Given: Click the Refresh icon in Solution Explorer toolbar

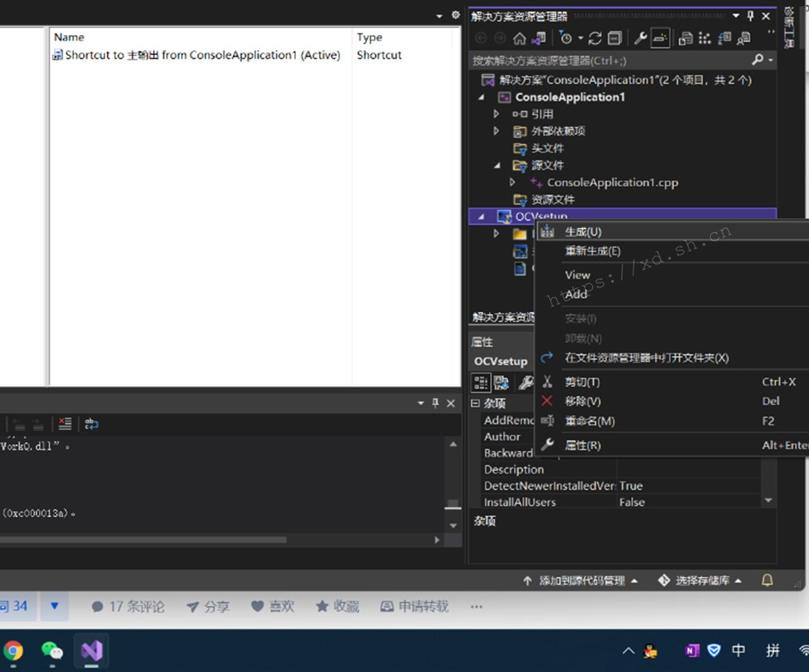Looking at the screenshot, I should click(594, 38).
